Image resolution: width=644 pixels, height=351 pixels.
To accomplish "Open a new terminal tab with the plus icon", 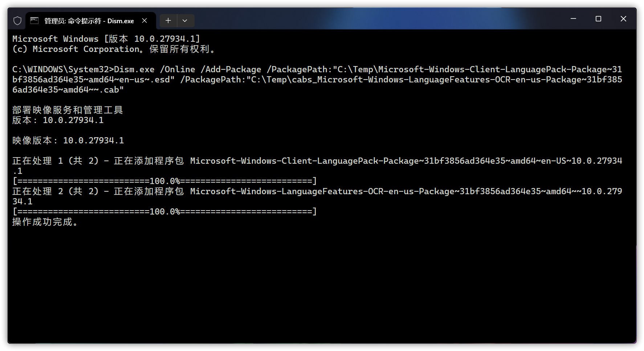I will coord(168,21).
